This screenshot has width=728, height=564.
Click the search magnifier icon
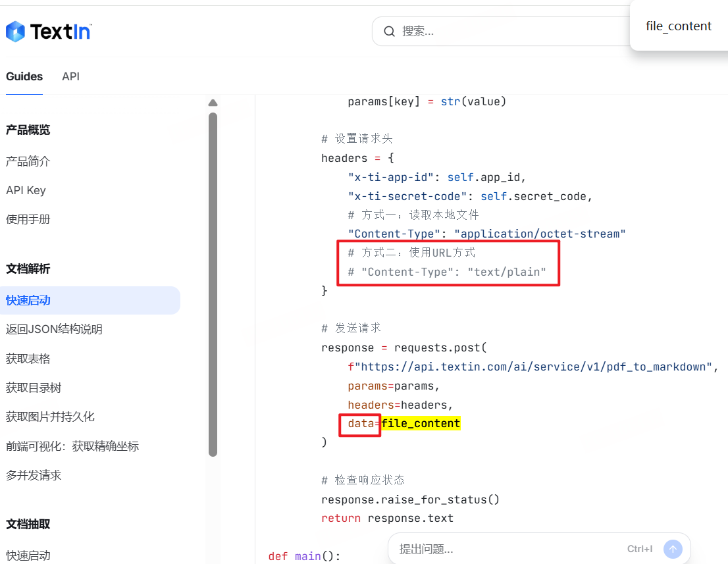[389, 31]
